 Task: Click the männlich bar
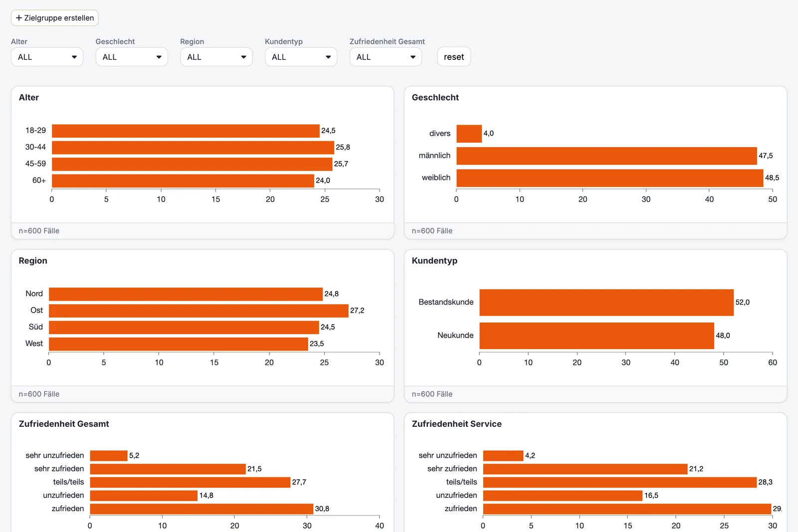(x=606, y=156)
